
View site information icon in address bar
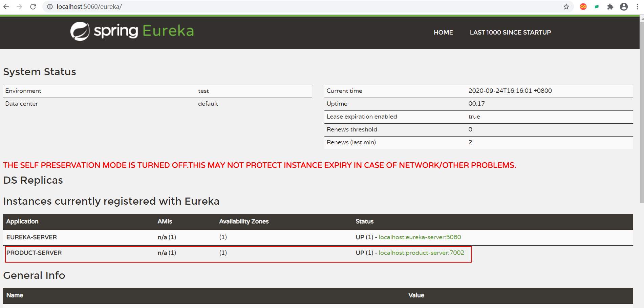tap(50, 7)
